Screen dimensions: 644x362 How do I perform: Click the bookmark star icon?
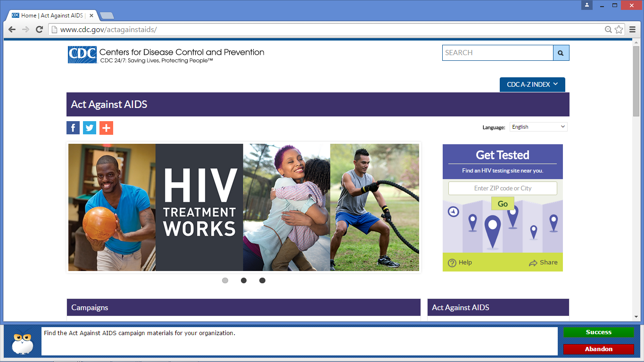(619, 29)
